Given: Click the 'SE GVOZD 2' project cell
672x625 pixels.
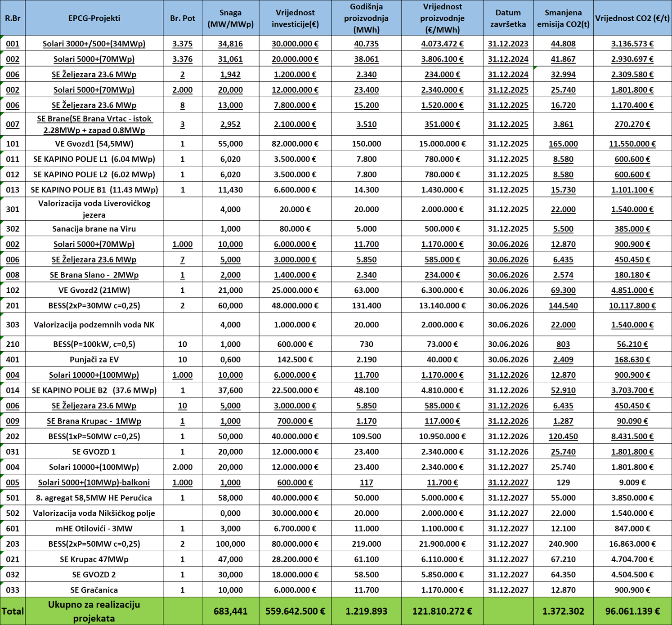Looking at the screenshot, I should tap(94, 575).
